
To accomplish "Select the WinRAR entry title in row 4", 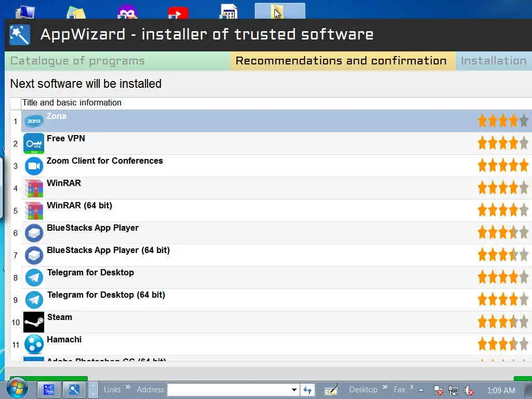I will click(64, 183).
